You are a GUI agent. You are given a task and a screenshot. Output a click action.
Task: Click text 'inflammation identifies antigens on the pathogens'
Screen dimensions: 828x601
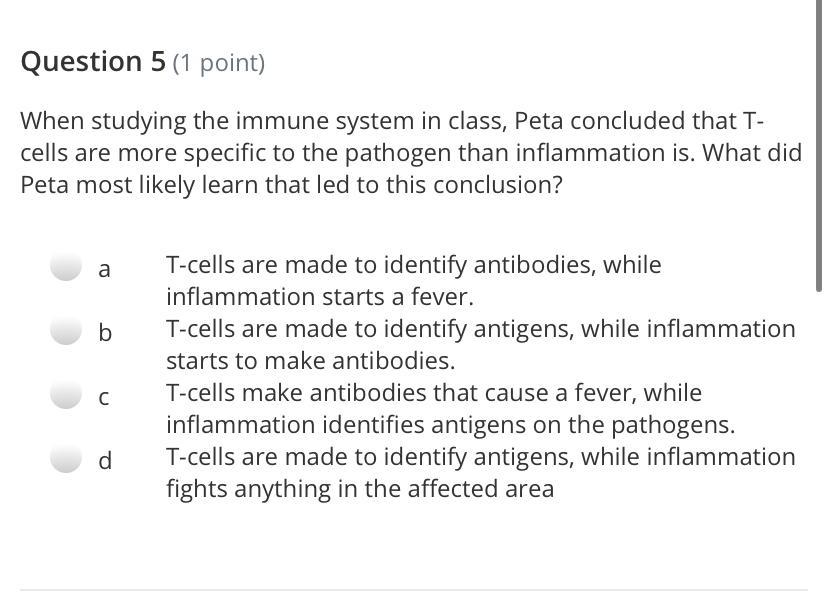(450, 425)
